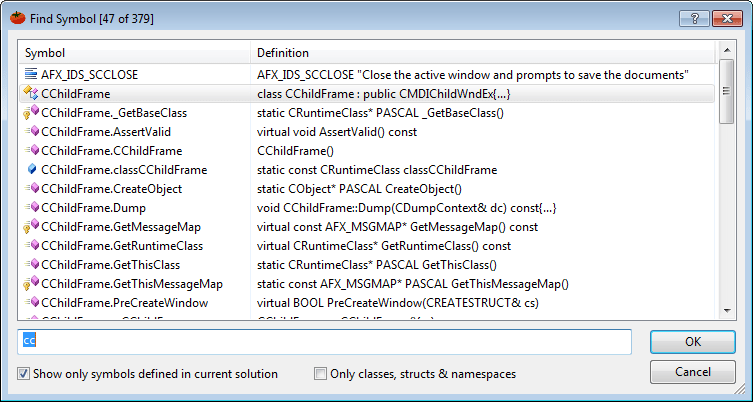This screenshot has width=753, height=402.
Task: Click definition 'virtual const AFX_MSGMAP* GetMessageMap() const'
Action: pyautogui.click(x=398, y=227)
